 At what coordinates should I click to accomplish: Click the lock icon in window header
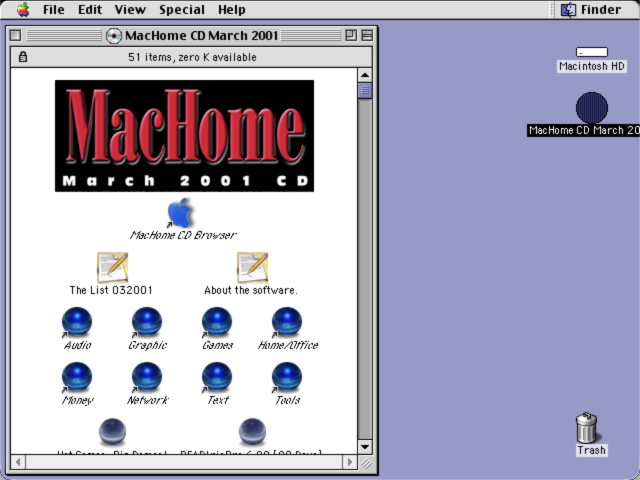point(23,57)
